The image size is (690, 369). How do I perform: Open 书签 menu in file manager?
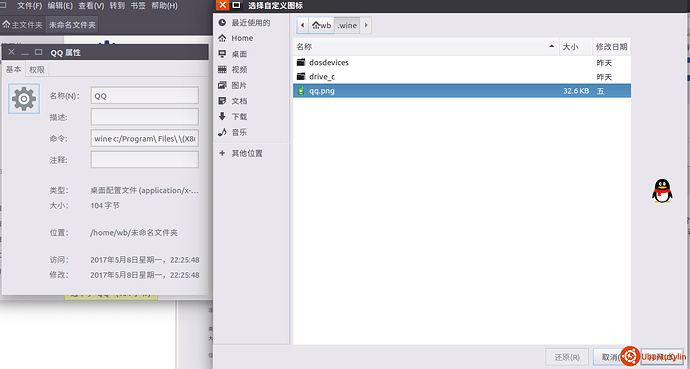(138, 6)
